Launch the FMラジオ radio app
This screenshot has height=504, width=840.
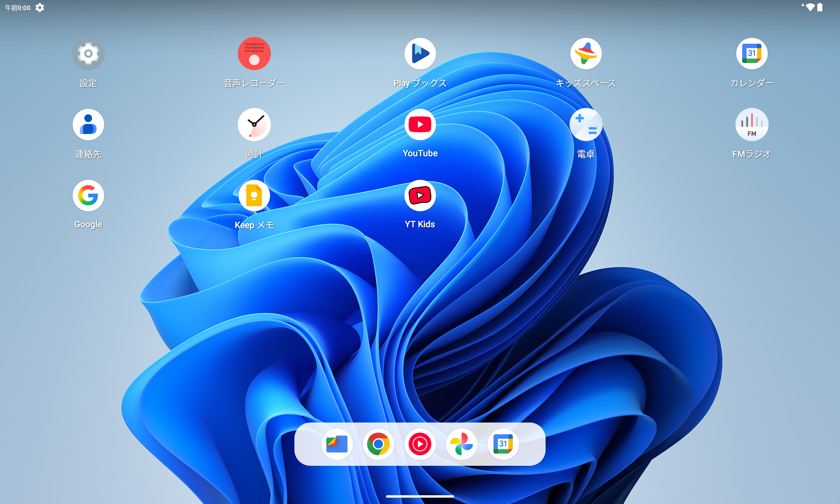[752, 125]
